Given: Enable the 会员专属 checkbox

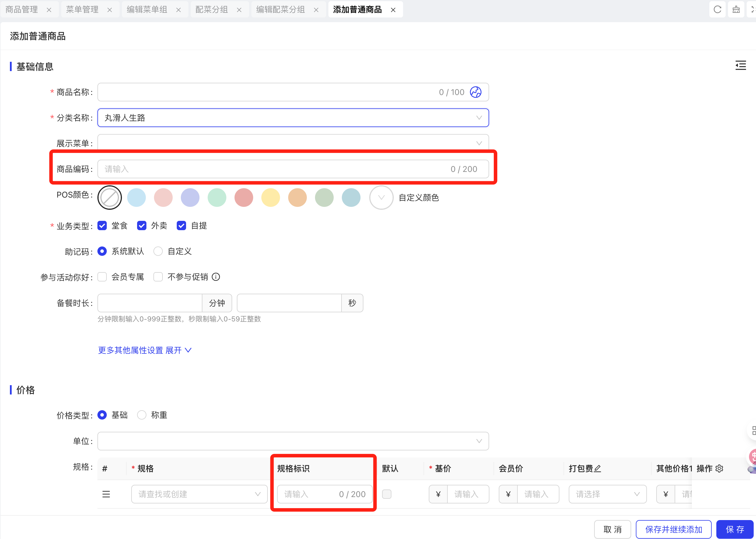Looking at the screenshot, I should pyautogui.click(x=102, y=277).
